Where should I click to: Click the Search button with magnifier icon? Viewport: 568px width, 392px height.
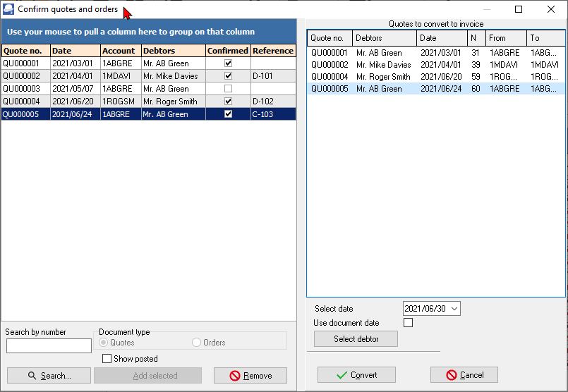(49, 376)
